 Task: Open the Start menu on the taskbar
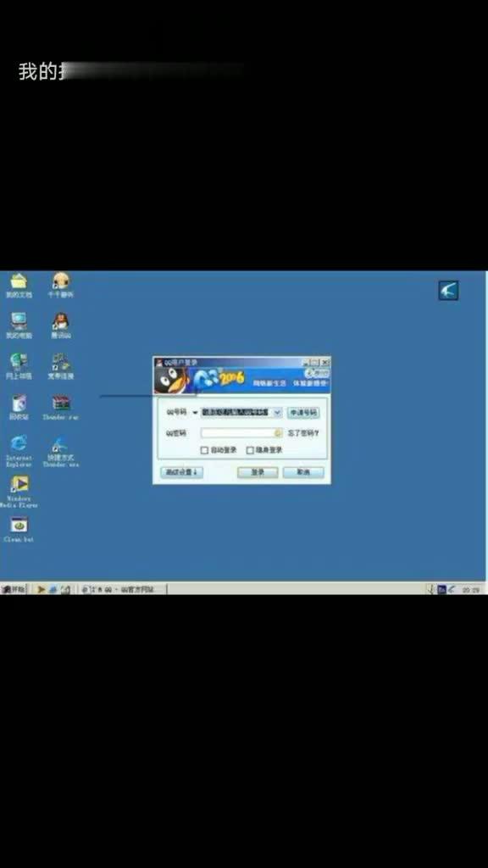tap(14, 590)
